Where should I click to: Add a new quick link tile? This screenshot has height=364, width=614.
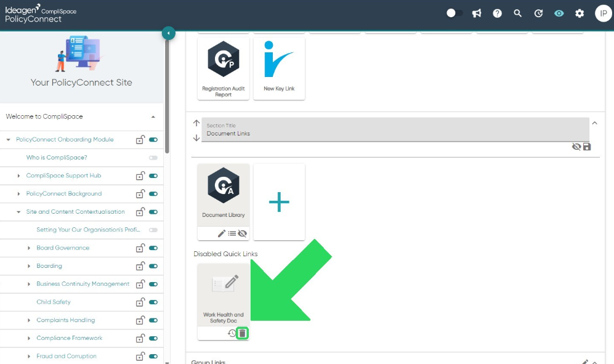pos(279,202)
